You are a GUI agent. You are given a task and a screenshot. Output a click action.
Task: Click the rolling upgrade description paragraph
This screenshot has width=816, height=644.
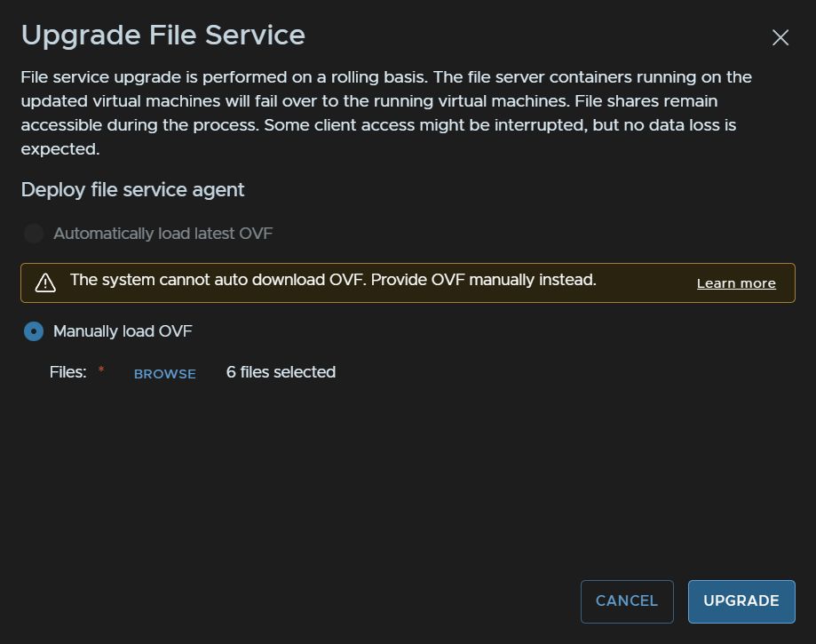386,113
